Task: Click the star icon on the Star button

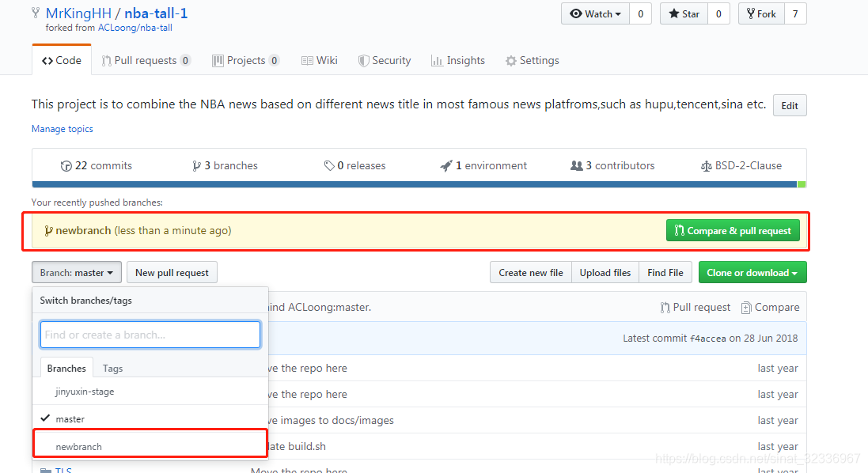Action: pos(673,13)
